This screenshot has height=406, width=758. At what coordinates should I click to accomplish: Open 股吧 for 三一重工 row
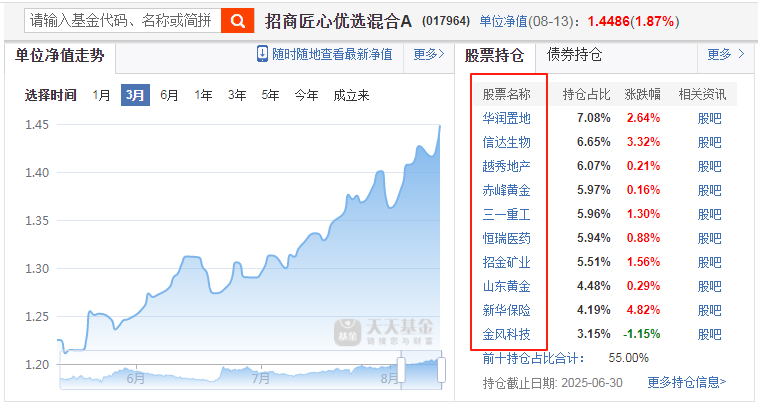(709, 214)
